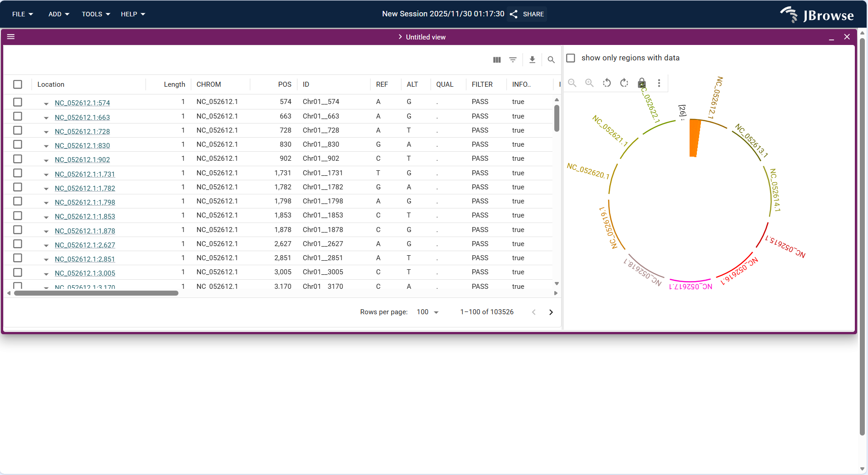This screenshot has width=868, height=475.
Task: Open the view hamburger menu
Action: coord(10,36)
